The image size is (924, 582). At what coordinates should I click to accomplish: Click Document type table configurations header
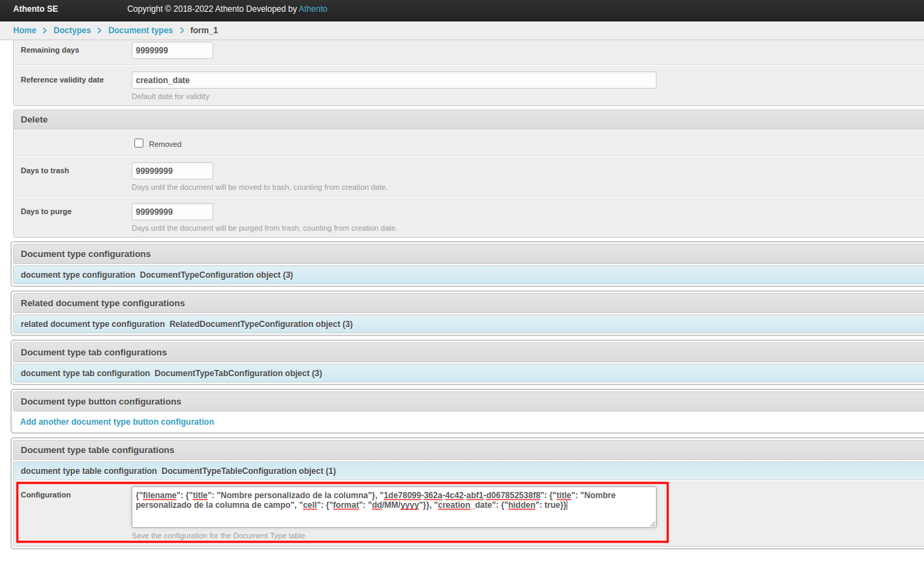pos(98,450)
